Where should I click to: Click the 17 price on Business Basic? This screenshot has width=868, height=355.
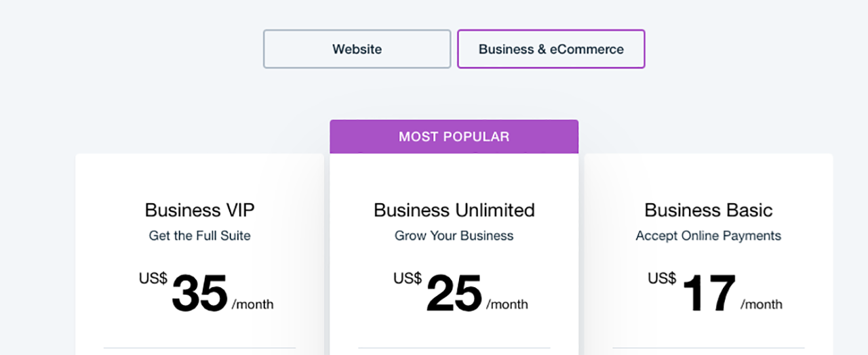click(708, 293)
